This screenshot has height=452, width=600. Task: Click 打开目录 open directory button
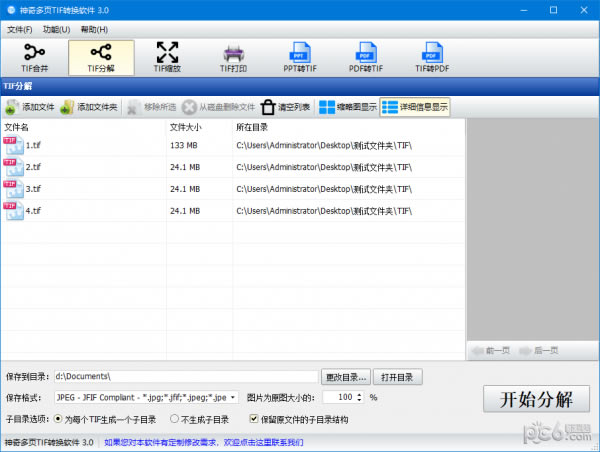[x=398, y=377]
